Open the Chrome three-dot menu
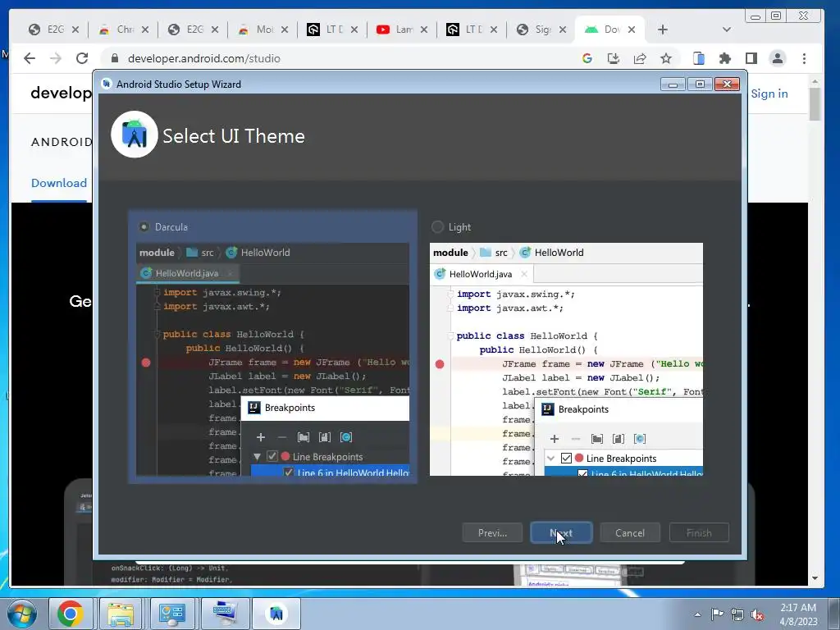This screenshot has height=630, width=840. [x=804, y=58]
